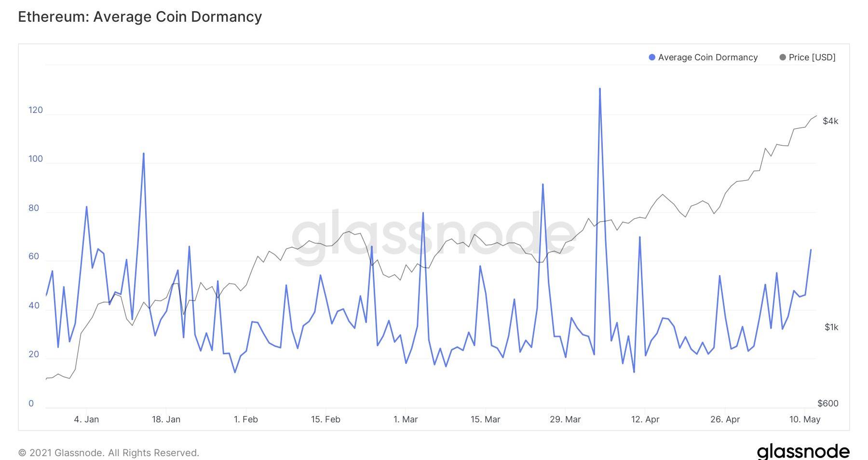Click the 120 dormancy axis label

click(36, 110)
